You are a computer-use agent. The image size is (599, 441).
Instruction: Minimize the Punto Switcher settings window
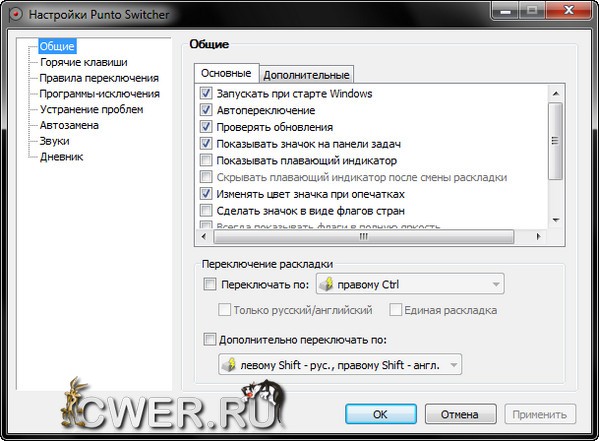pos(505,11)
